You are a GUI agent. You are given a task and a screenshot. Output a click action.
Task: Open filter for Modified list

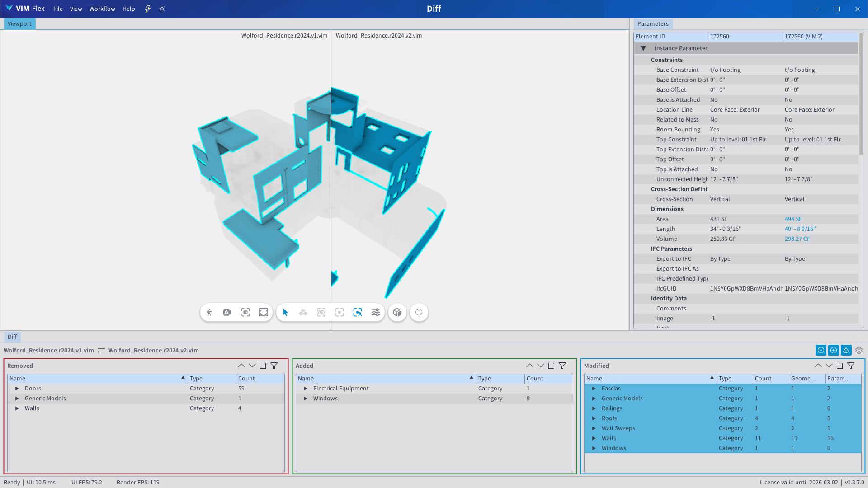(x=851, y=366)
